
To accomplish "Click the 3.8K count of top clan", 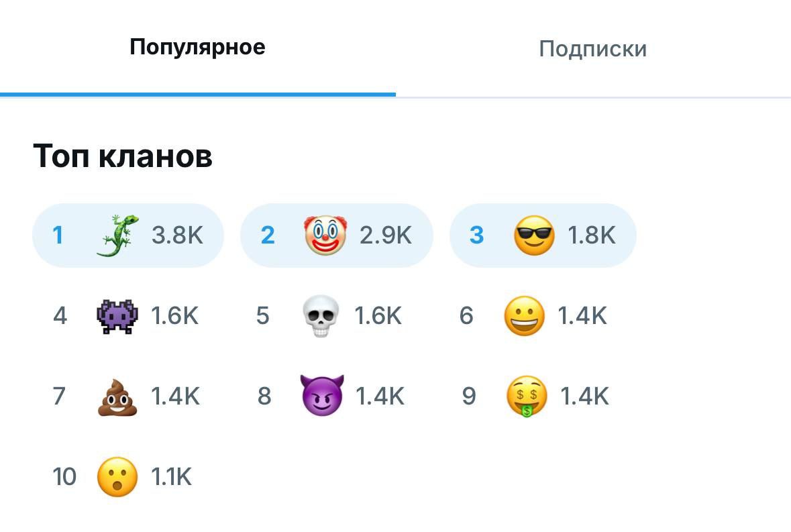I will (x=177, y=235).
